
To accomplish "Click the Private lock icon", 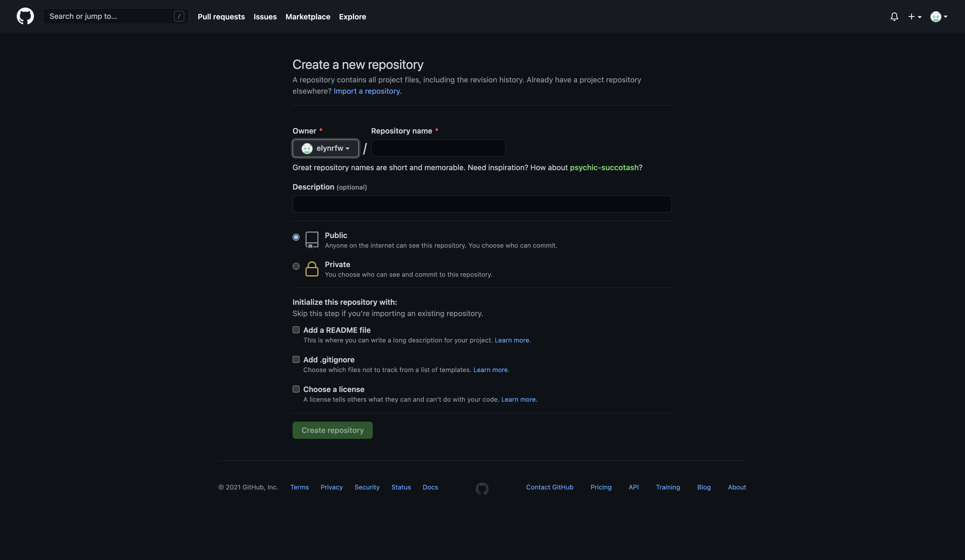I will click(x=312, y=269).
